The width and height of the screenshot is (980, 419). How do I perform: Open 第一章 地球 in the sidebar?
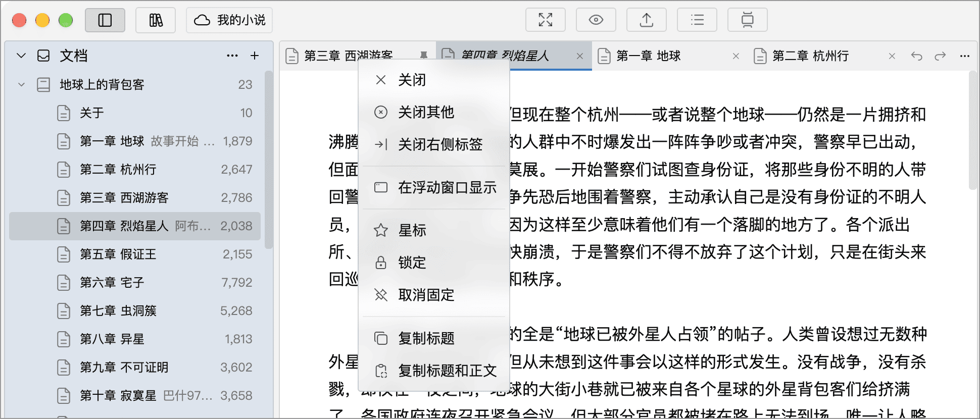pyautogui.click(x=135, y=141)
